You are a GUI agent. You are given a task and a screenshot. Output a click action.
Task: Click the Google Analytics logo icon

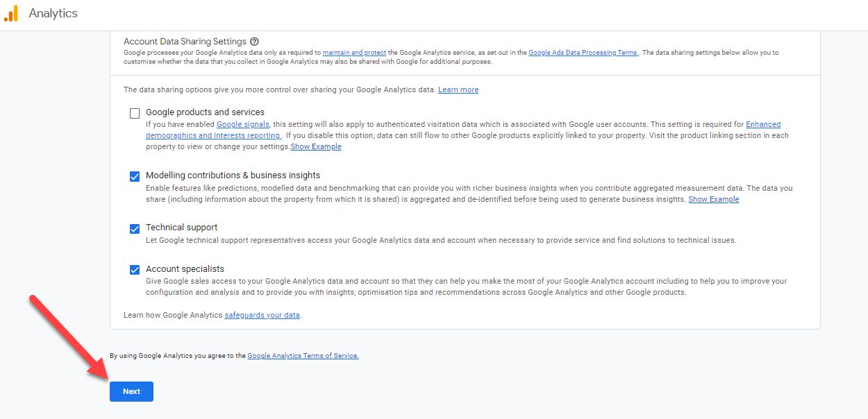click(10, 13)
